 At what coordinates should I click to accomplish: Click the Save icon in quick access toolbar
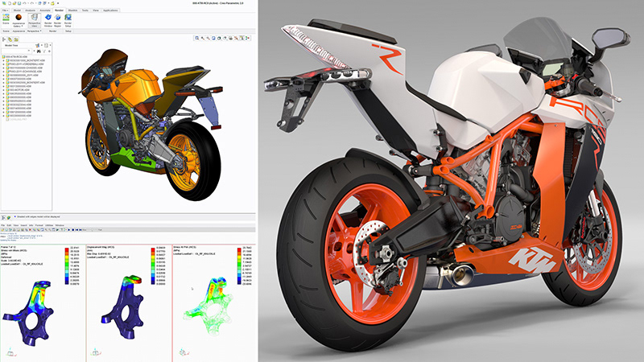[19, 3]
